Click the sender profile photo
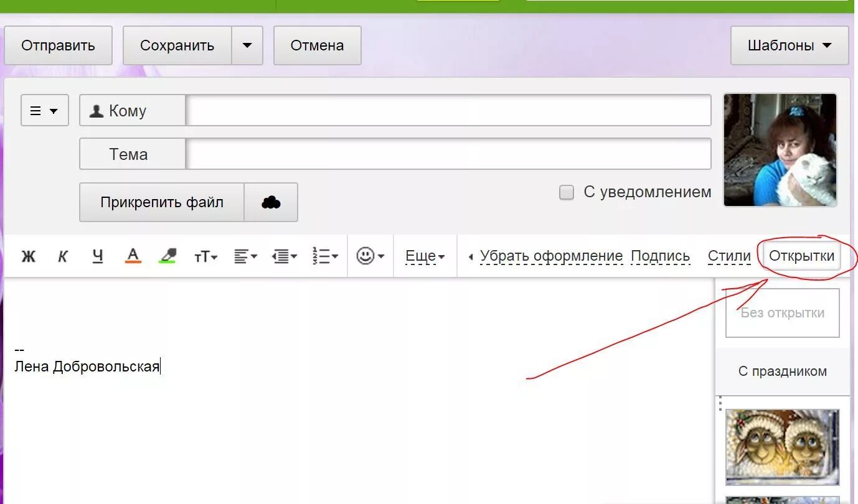The height and width of the screenshot is (504, 858). point(780,150)
